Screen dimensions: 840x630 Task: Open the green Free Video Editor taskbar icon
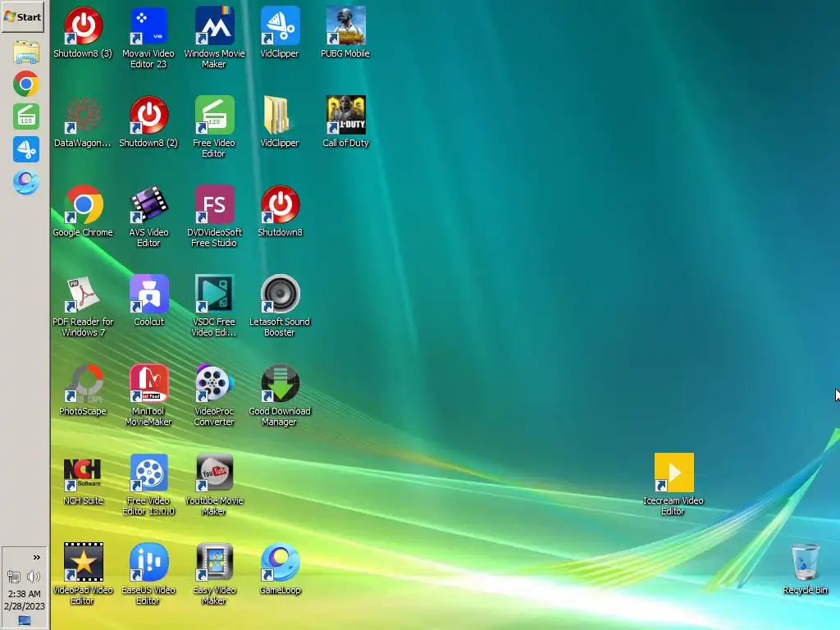click(25, 116)
